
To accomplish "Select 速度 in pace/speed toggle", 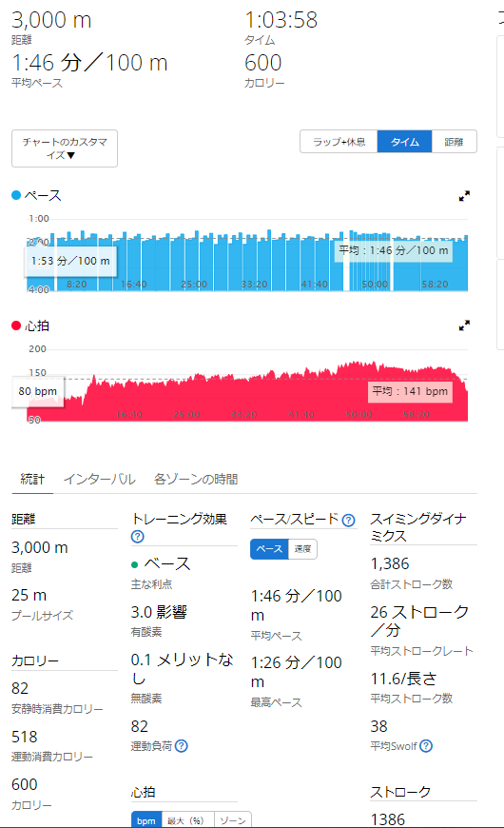I will click(x=302, y=548).
